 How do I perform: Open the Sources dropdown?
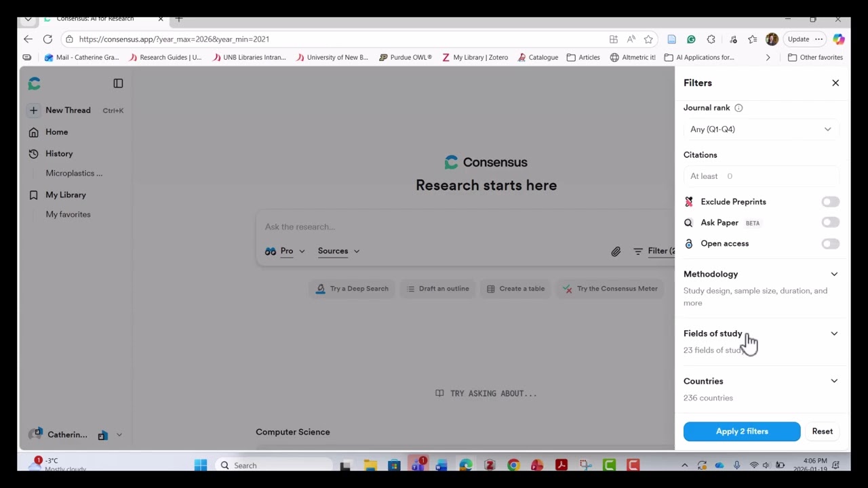click(x=338, y=251)
